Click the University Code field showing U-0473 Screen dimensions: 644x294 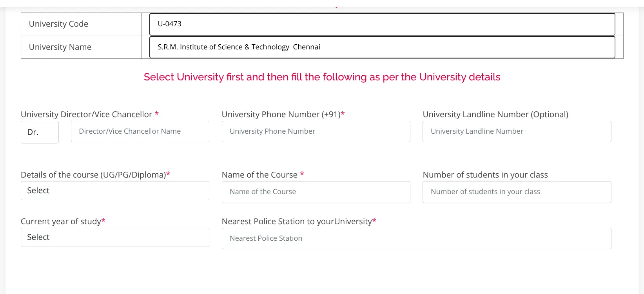click(382, 24)
